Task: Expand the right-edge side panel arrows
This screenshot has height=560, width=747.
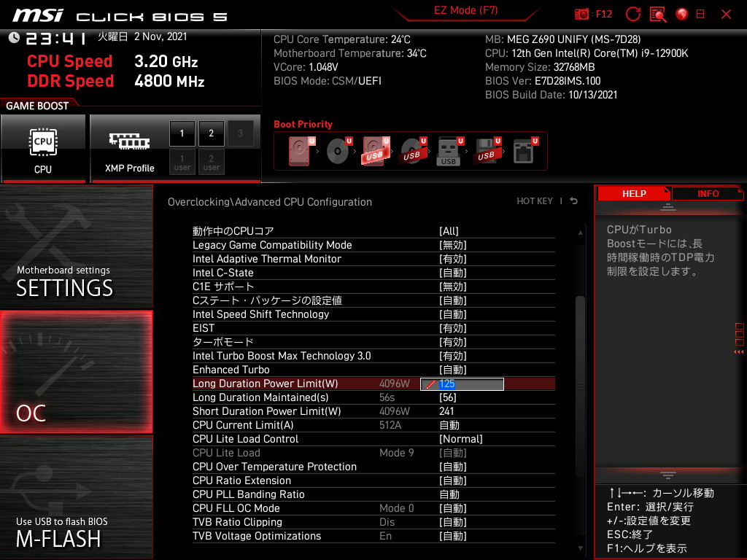Action: (739, 352)
